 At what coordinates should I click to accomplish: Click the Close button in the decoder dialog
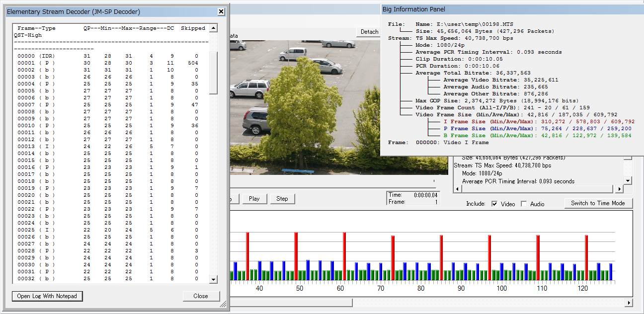pyautogui.click(x=201, y=296)
